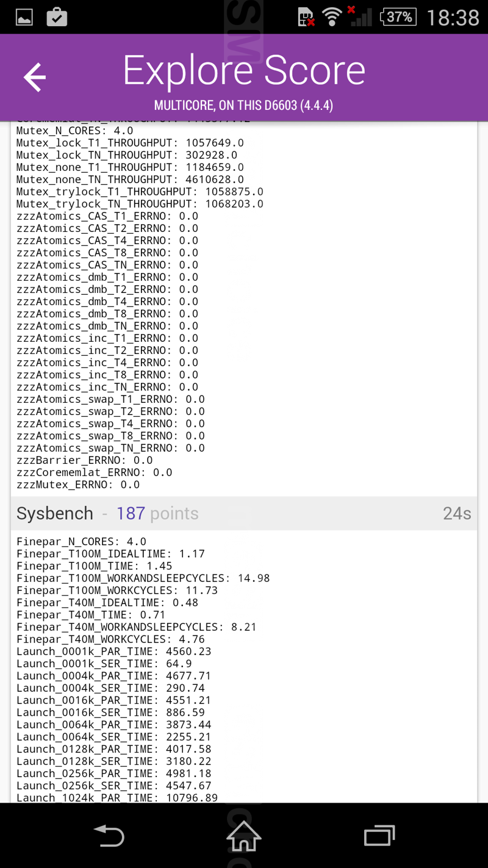Tap the Sysbench section header

55,513
